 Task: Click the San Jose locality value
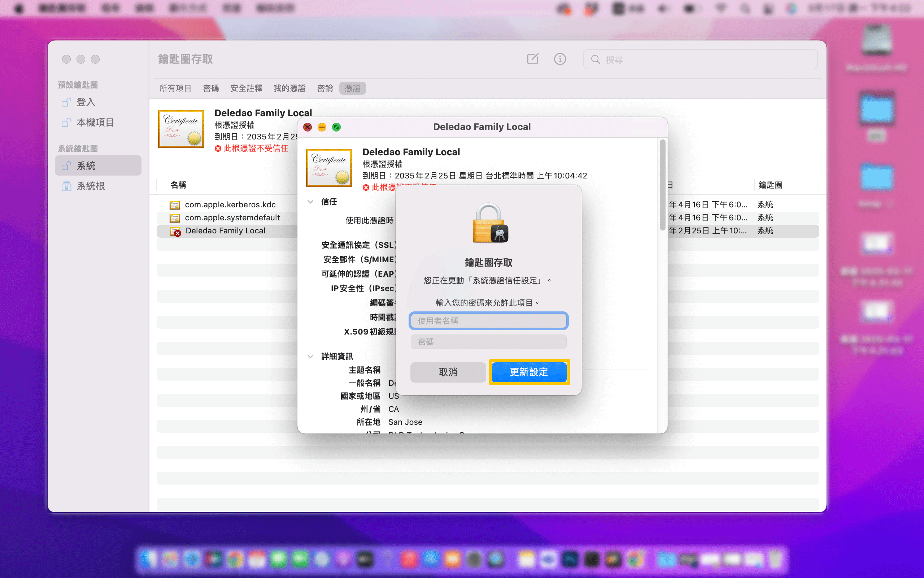(x=405, y=422)
